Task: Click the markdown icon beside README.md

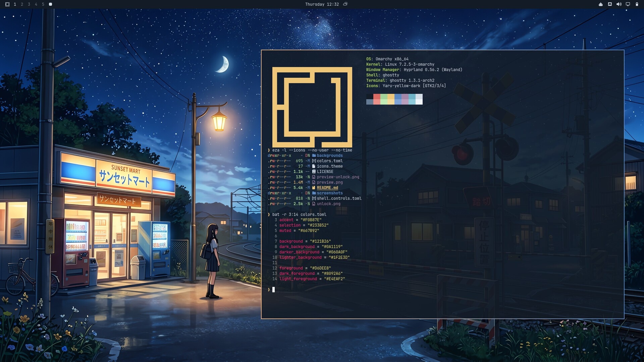Action: click(314, 188)
